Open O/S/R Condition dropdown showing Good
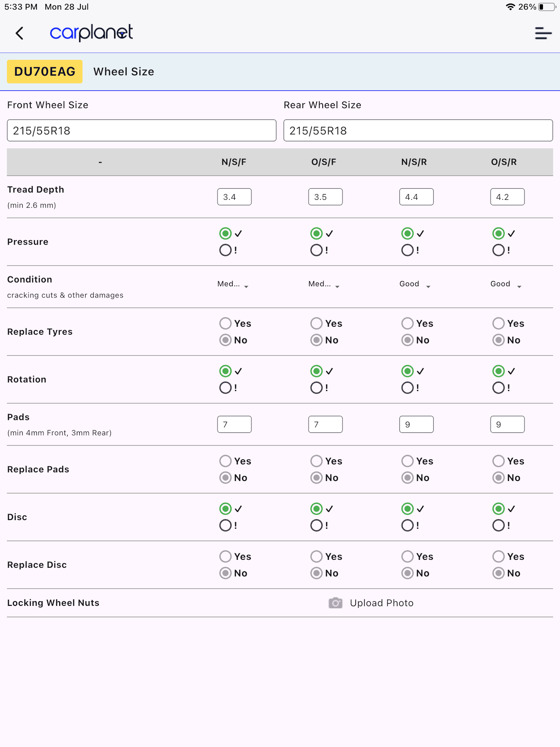This screenshot has width=560, height=747. click(x=506, y=284)
